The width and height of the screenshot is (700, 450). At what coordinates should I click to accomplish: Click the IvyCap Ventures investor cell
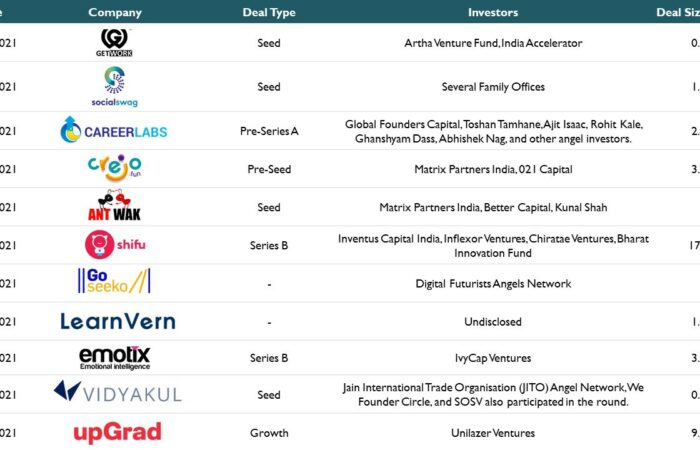[493, 358]
